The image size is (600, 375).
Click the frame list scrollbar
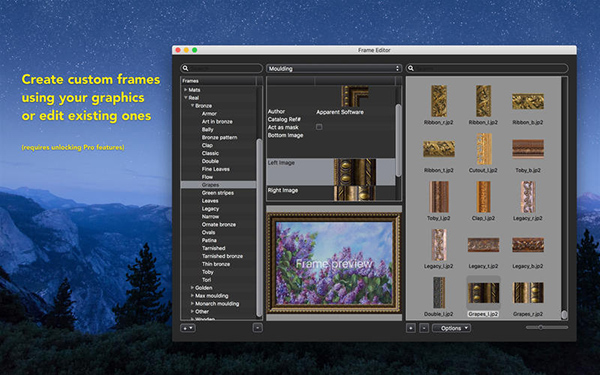[x=259, y=227]
